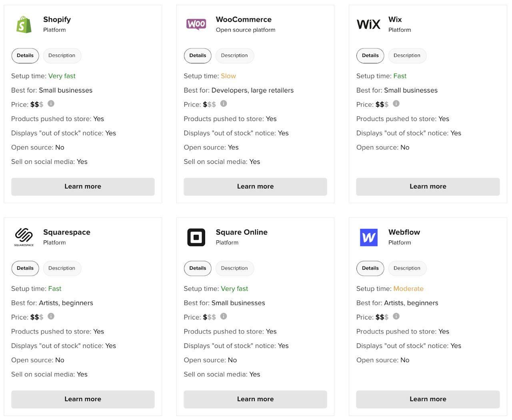
Task: Click Learn more for Square Online
Action: [255, 399]
